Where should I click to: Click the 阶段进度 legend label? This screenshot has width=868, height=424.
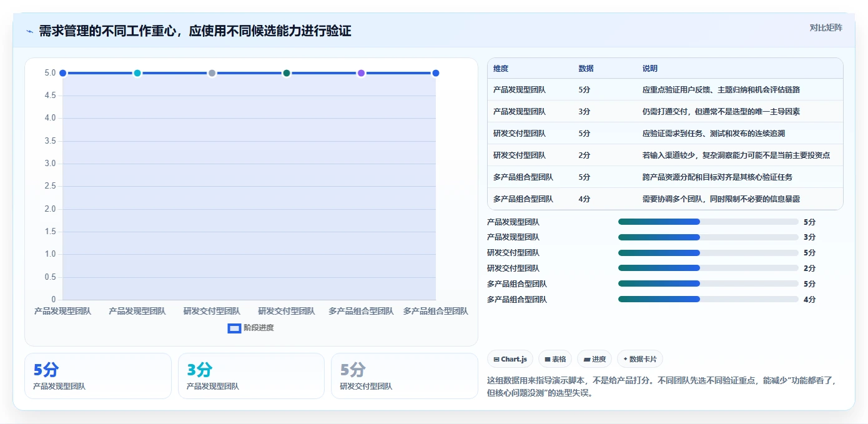coord(259,328)
